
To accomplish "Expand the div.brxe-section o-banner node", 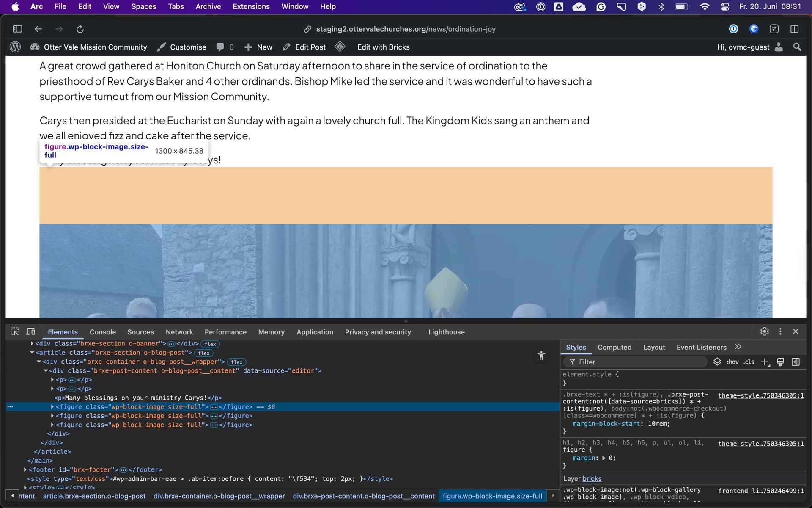I will point(31,343).
